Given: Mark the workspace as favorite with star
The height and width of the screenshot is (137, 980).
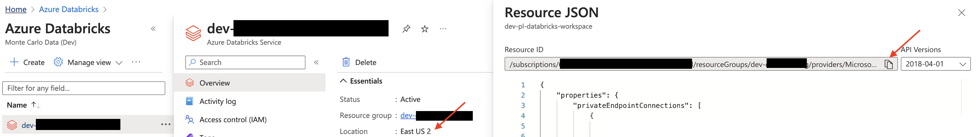Looking at the screenshot, I should (425, 29).
